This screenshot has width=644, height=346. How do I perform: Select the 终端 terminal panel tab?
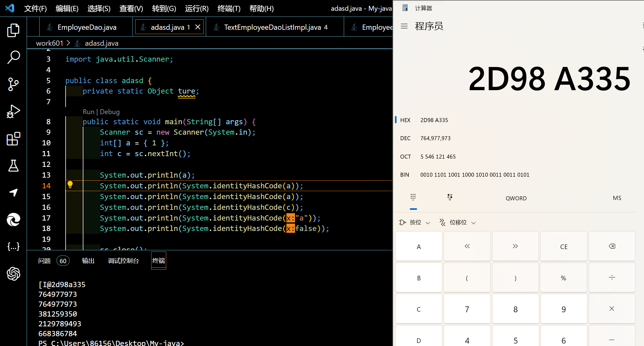(x=159, y=261)
